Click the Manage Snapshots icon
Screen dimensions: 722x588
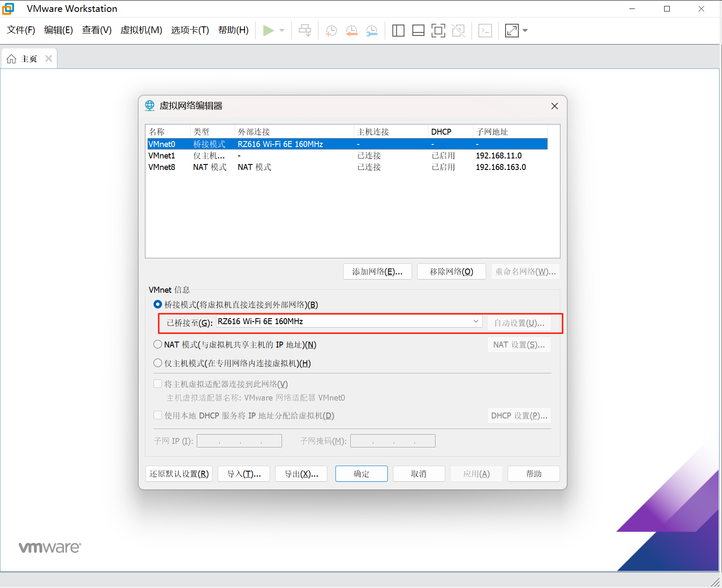[372, 30]
